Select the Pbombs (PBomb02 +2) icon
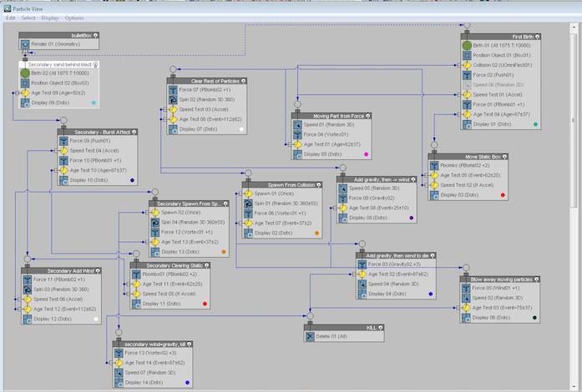The height and width of the screenshot is (392, 582). pyautogui.click(x=434, y=165)
